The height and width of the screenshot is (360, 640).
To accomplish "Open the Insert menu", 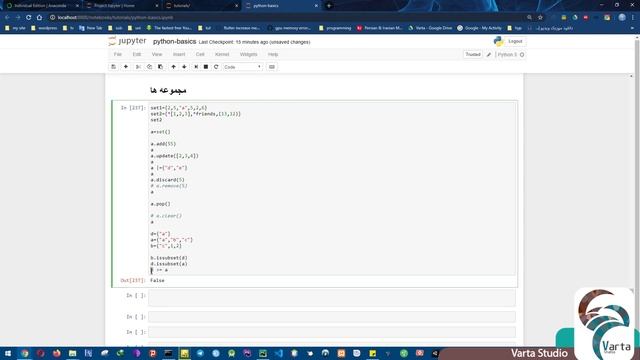I will [179, 54].
